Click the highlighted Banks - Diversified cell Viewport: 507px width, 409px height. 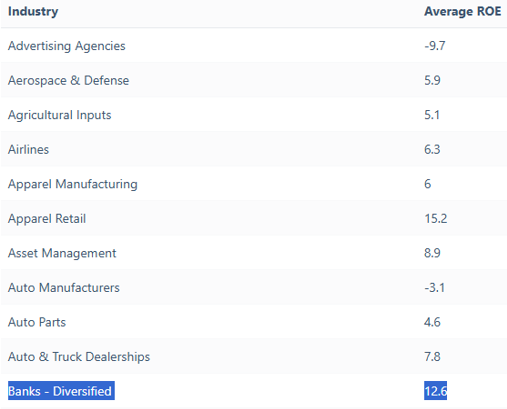(x=61, y=391)
